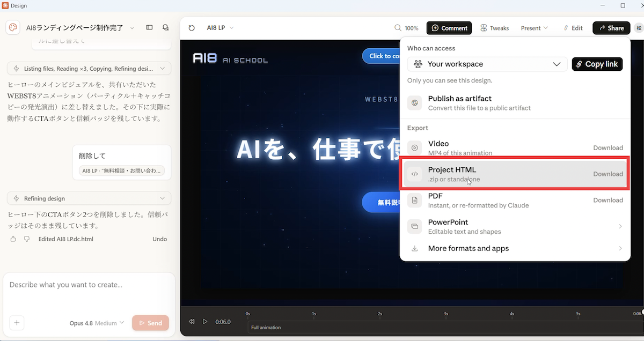The image size is (644, 341).
Task: Click Download next to Video
Action: tap(608, 147)
